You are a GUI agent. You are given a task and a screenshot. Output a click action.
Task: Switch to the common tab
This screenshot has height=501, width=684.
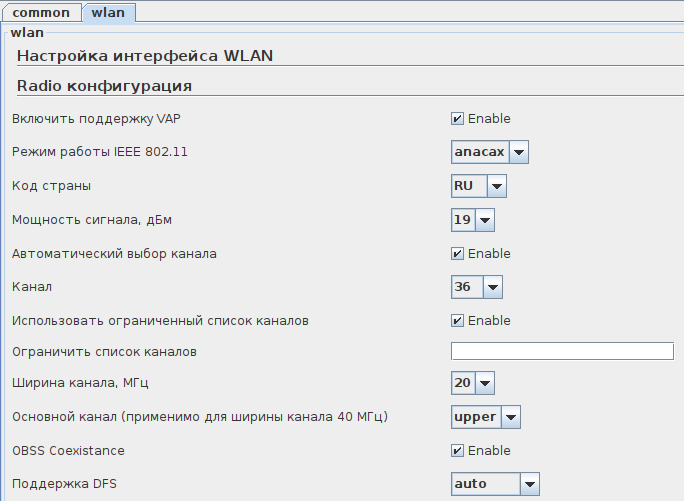41,13
